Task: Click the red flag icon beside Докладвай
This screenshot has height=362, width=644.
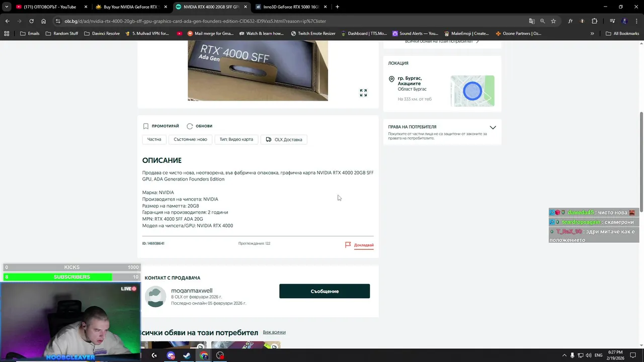Action: 348,245
